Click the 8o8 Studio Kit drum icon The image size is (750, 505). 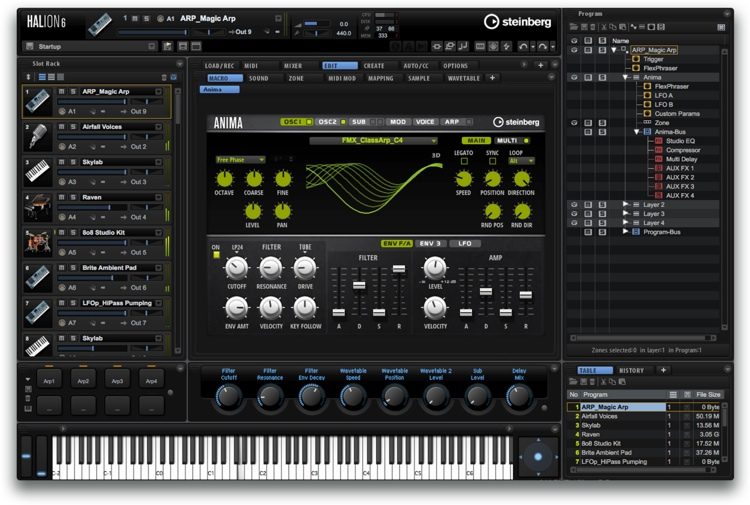click(37, 241)
